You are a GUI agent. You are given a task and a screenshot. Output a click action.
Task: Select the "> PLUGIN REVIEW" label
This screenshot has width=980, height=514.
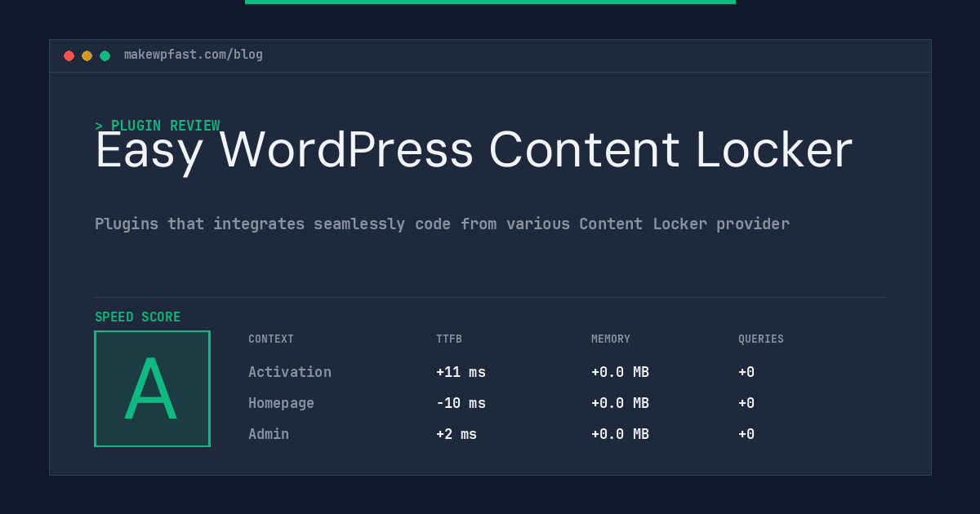[x=158, y=126]
